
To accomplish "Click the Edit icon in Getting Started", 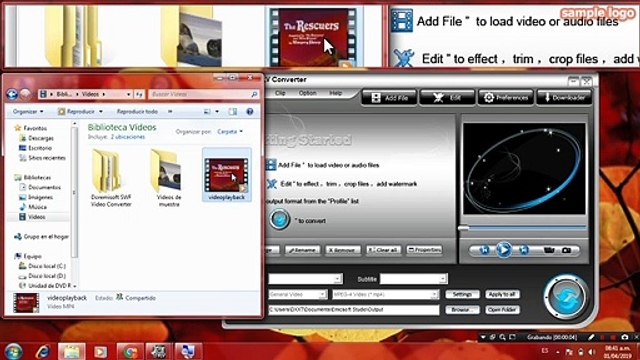I will click(x=272, y=184).
